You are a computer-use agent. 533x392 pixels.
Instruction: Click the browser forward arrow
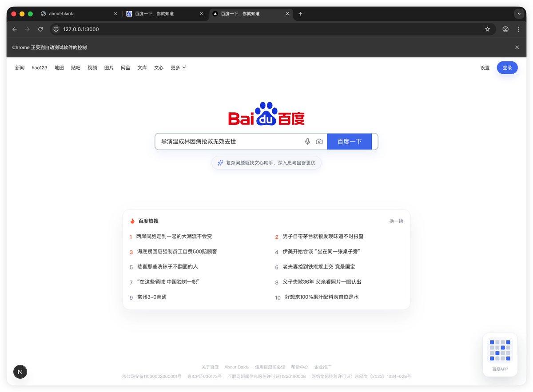(x=28, y=29)
